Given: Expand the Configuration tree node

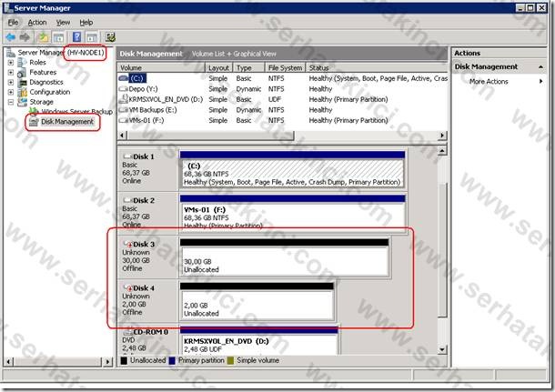Looking at the screenshot, I should tap(11, 92).
